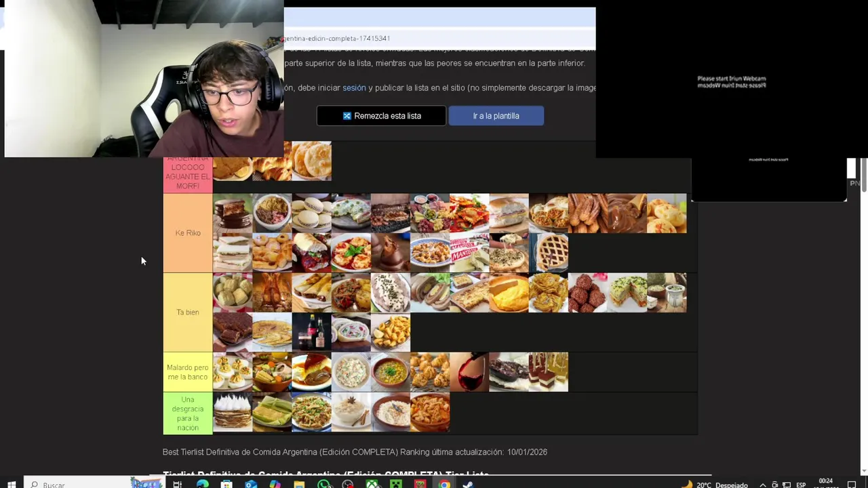Select the dulce de leche spread thumbnail
This screenshot has width=868, height=488.
pos(627,213)
